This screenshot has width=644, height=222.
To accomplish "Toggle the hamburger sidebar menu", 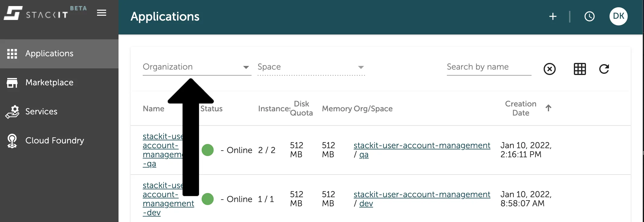I will click(102, 13).
